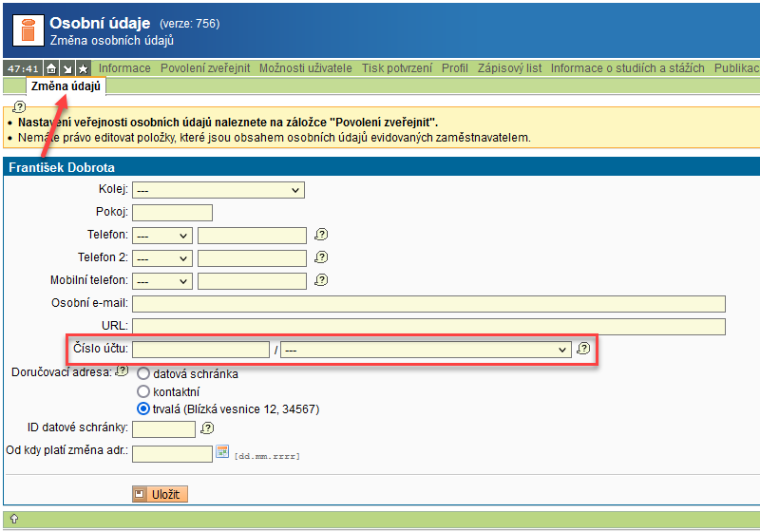This screenshot has width=760, height=532.
Task: Click the ID datové schránky input field
Action: pyautogui.click(x=163, y=428)
